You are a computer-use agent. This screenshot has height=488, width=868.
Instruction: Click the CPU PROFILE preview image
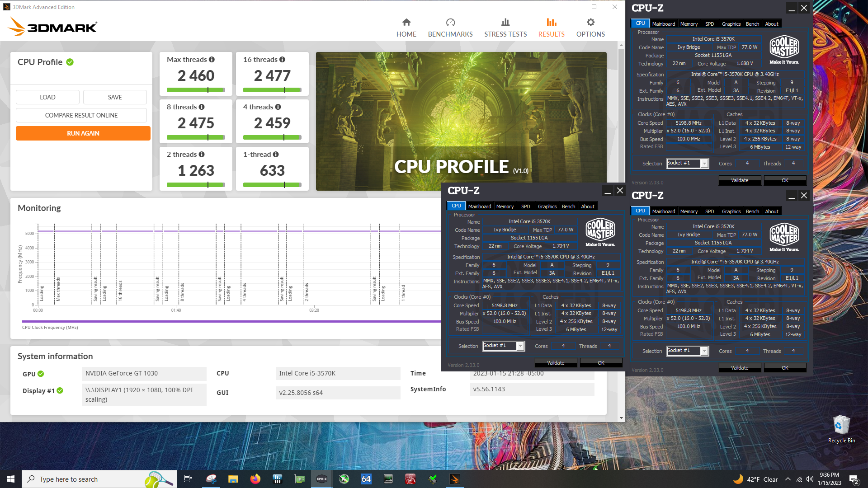pos(461,121)
